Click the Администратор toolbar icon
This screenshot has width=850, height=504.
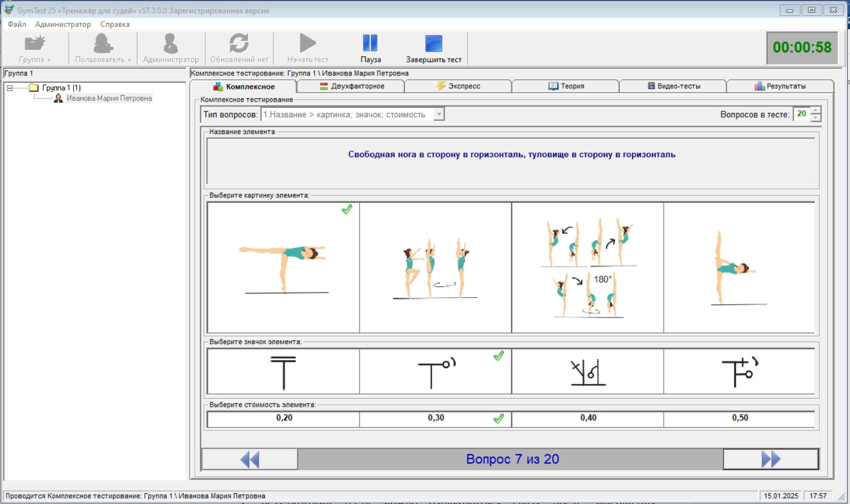click(171, 44)
